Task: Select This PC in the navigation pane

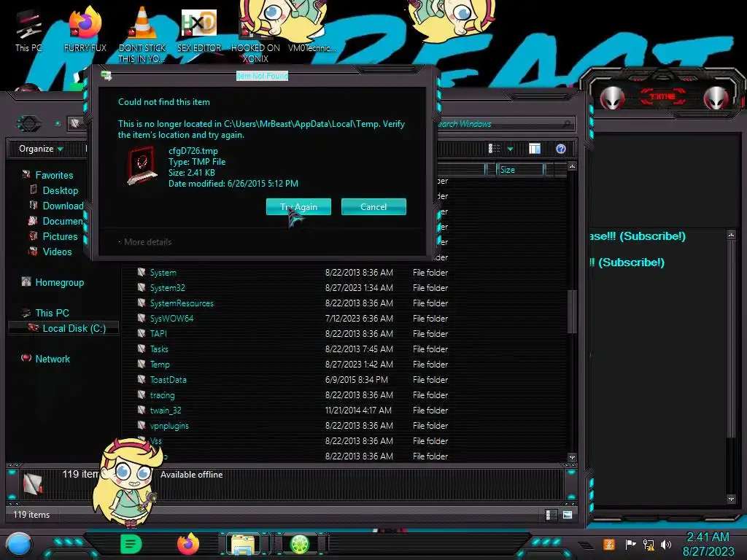Action: click(52, 313)
